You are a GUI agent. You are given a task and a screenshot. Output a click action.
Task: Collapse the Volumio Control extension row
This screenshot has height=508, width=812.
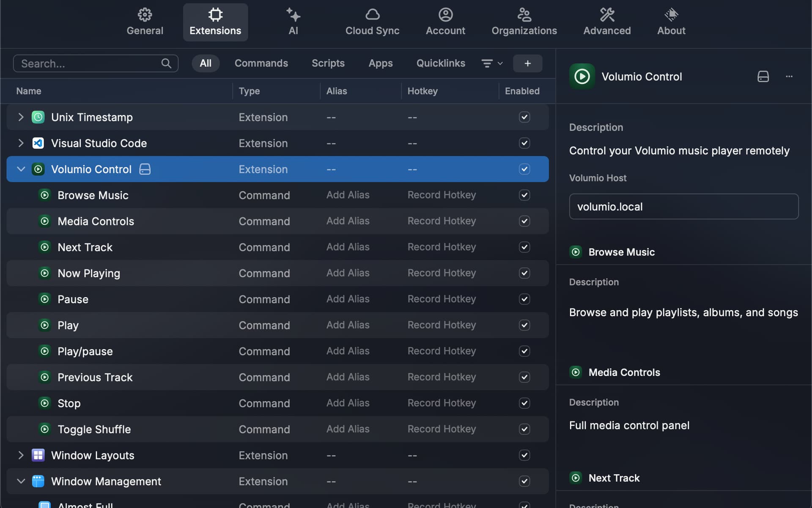[21, 169]
